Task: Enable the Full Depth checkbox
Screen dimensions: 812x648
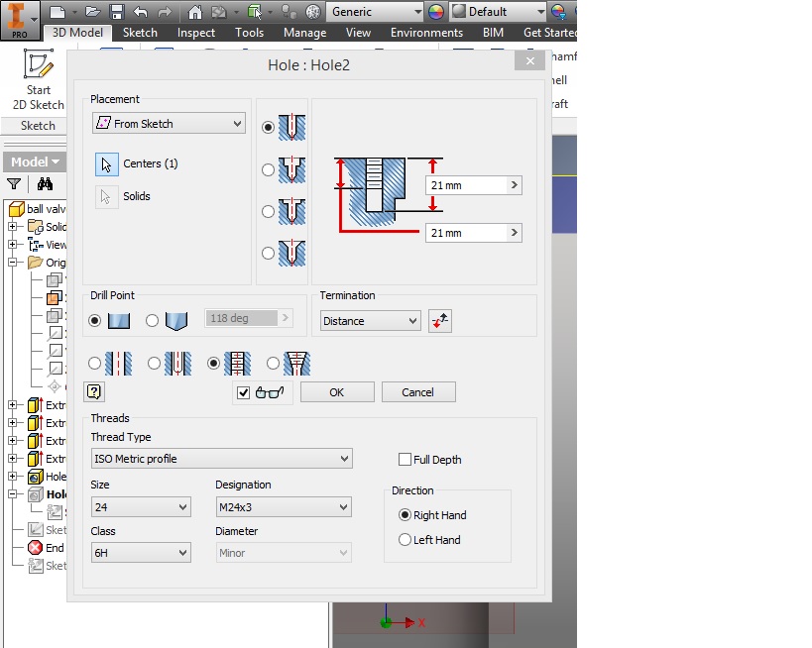Action: pos(405,459)
